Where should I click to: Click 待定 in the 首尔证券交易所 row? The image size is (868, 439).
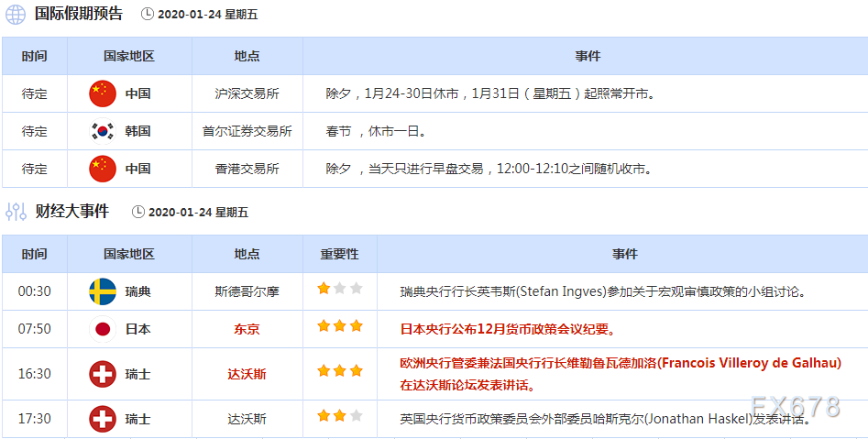pyautogui.click(x=34, y=131)
